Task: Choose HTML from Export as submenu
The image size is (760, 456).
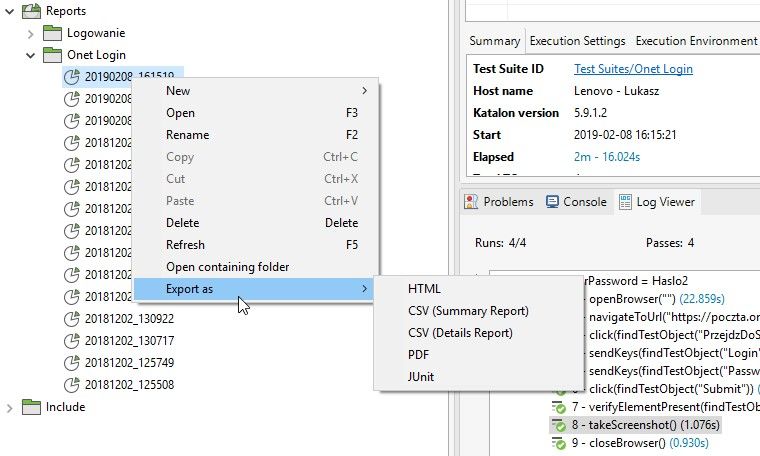Action: point(424,289)
